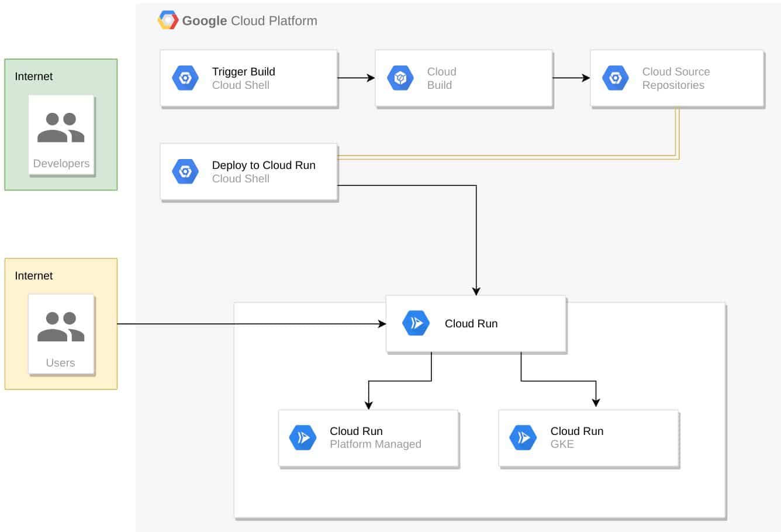The width and height of the screenshot is (781, 532).
Task: Select the 'GKE' subtitle text
Action: point(562,444)
